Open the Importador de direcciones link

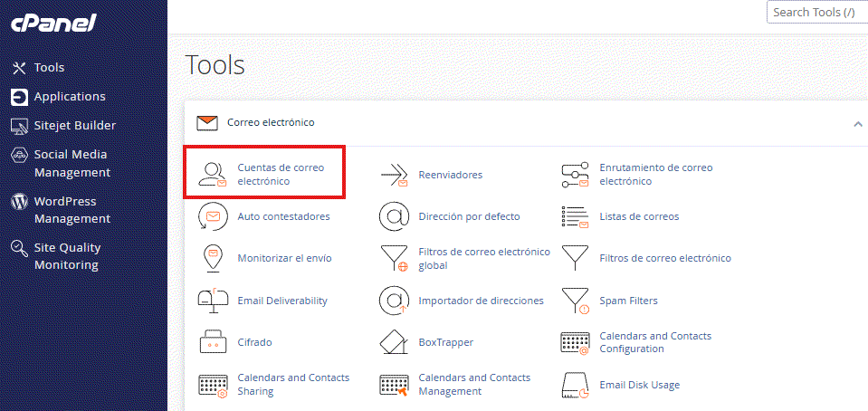point(481,301)
